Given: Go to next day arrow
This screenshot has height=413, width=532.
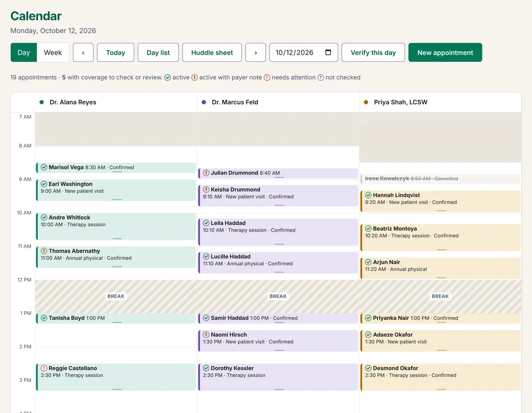Looking at the screenshot, I should pyautogui.click(x=255, y=53).
